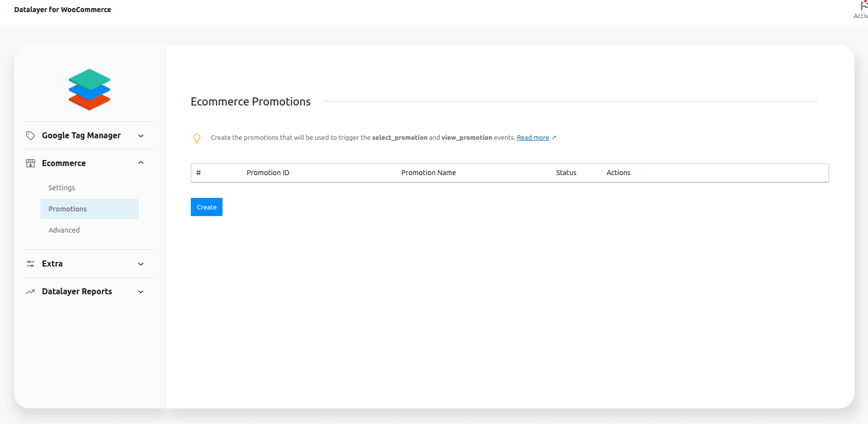The image size is (868, 424).
Task: Click the Status column header
Action: click(566, 173)
